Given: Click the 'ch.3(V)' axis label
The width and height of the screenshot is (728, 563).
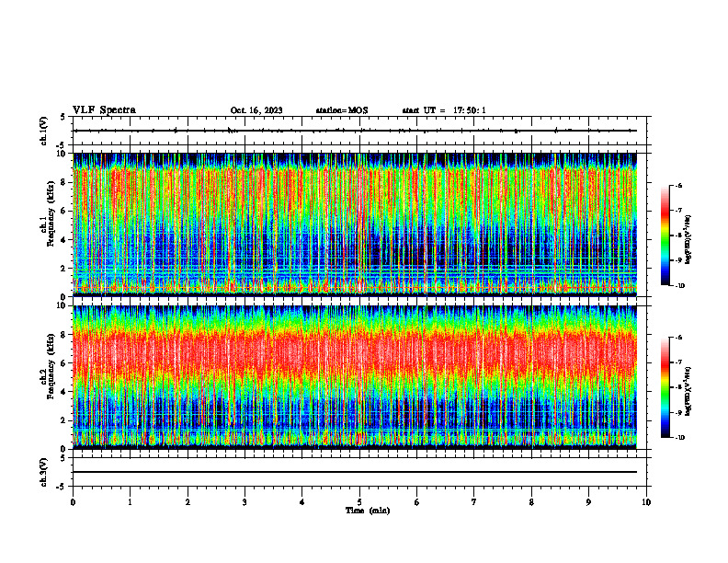Looking at the screenshot, I should coord(43,472).
